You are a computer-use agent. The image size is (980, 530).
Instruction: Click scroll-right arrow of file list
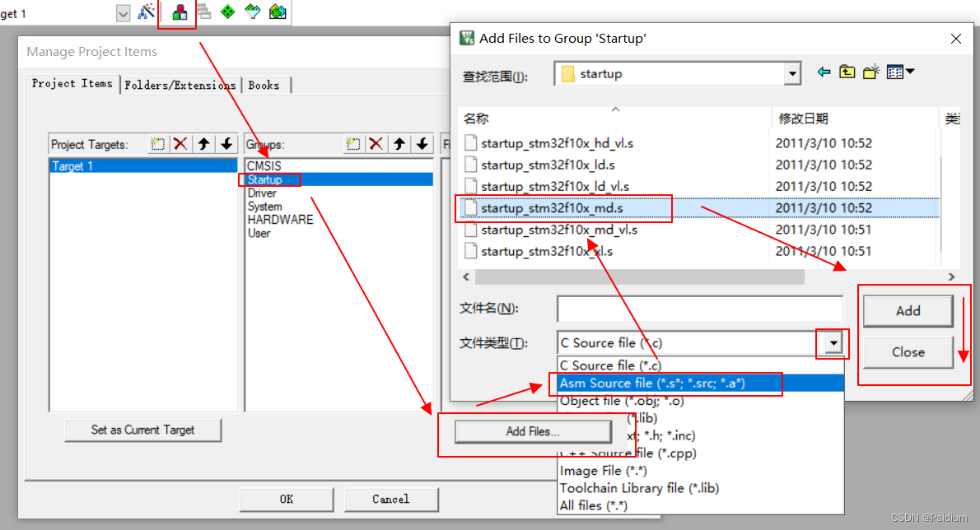951,277
